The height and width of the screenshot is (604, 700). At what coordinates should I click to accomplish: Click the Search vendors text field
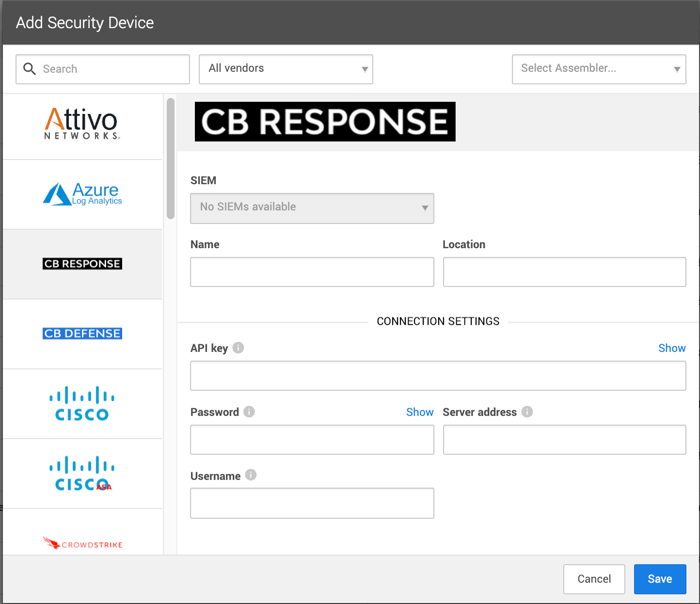[103, 69]
